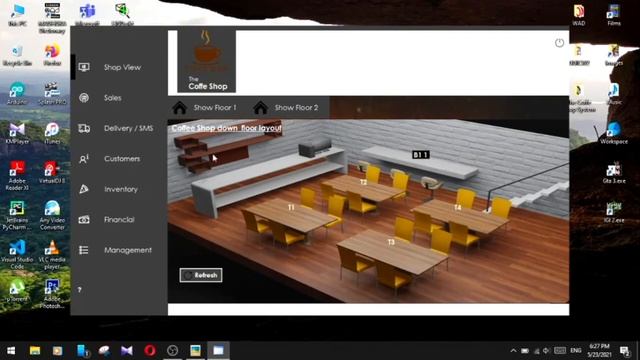Select the bar seat labeled B1 1
The width and height of the screenshot is (640, 360).
[x=421, y=155]
